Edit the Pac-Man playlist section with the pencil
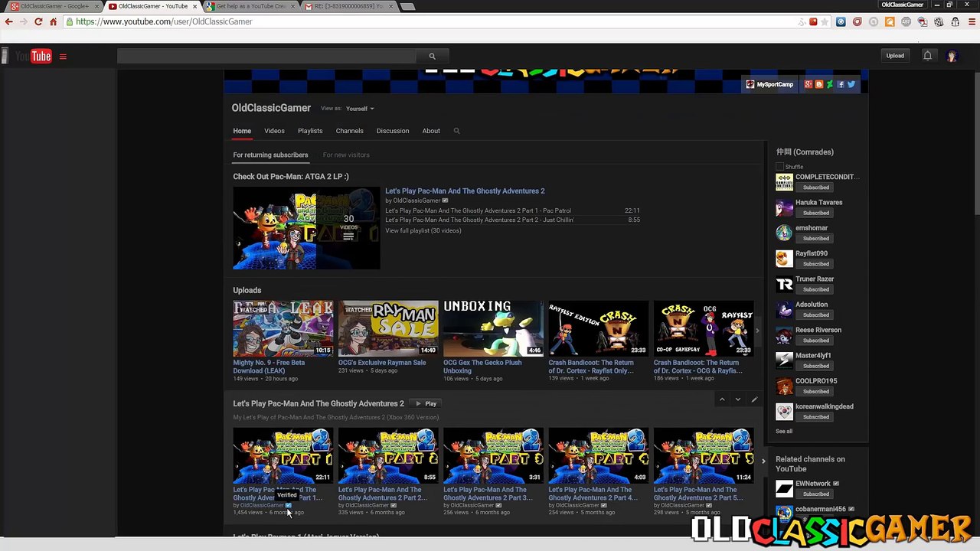Screen dimensions: 980x551 pyautogui.click(x=754, y=399)
